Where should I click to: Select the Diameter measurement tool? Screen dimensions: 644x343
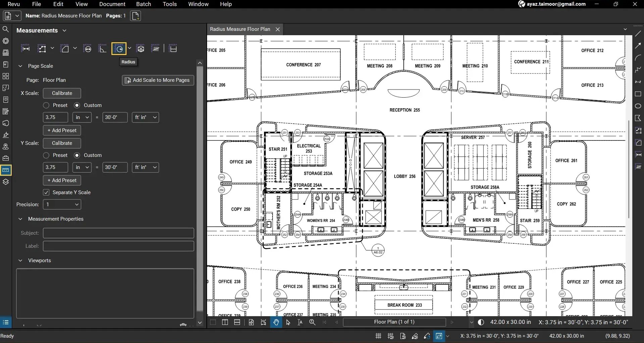pyautogui.click(x=88, y=48)
